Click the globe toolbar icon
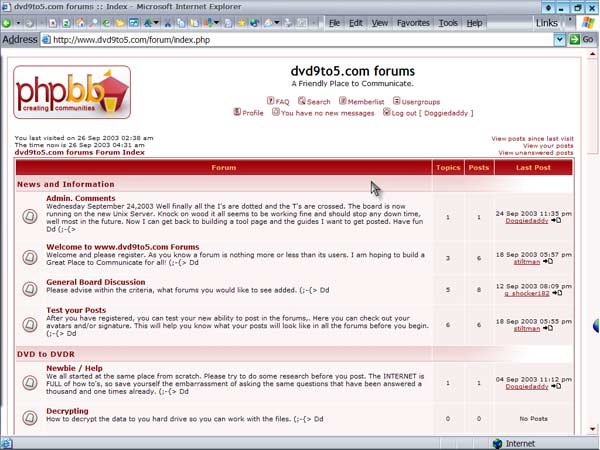 (254, 23)
